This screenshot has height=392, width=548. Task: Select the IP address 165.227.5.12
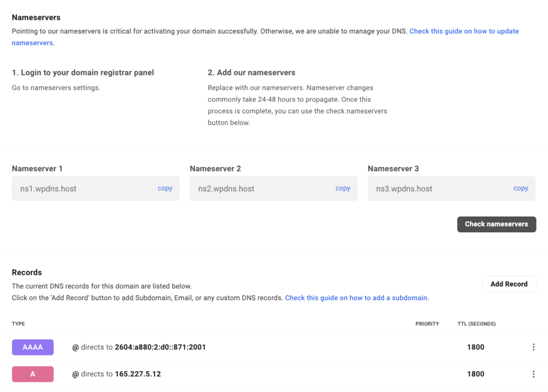point(138,374)
